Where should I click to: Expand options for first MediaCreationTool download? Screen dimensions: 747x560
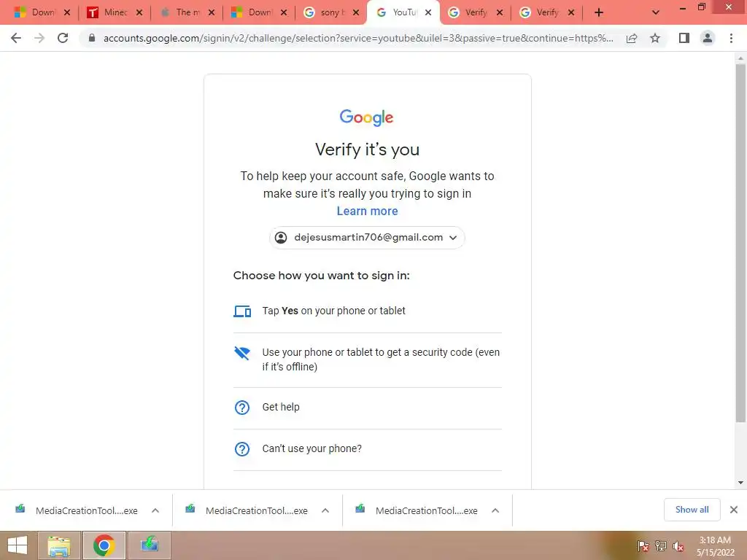[x=155, y=510]
